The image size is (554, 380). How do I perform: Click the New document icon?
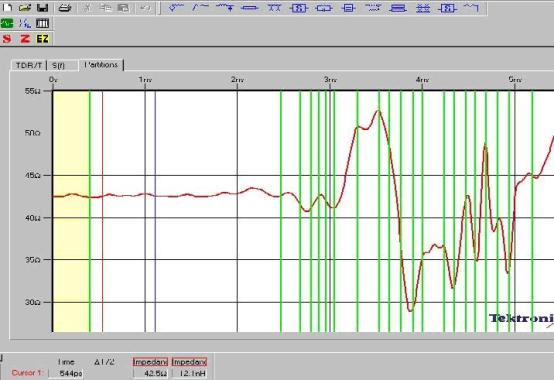[x=7, y=7]
